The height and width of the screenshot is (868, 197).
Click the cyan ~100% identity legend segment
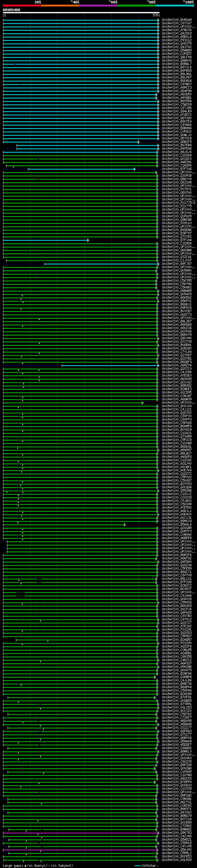point(175,6)
